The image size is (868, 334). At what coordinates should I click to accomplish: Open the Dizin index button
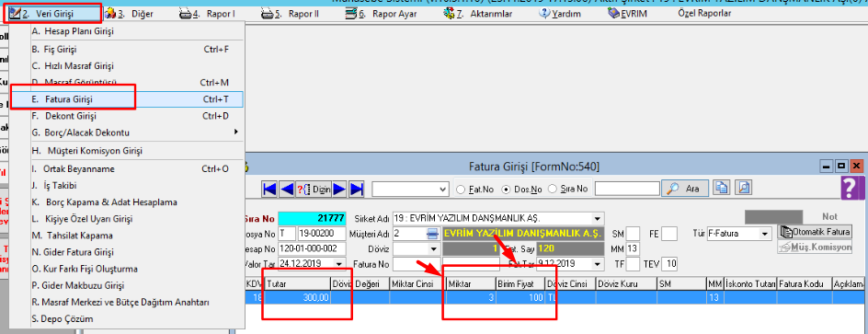[314, 189]
